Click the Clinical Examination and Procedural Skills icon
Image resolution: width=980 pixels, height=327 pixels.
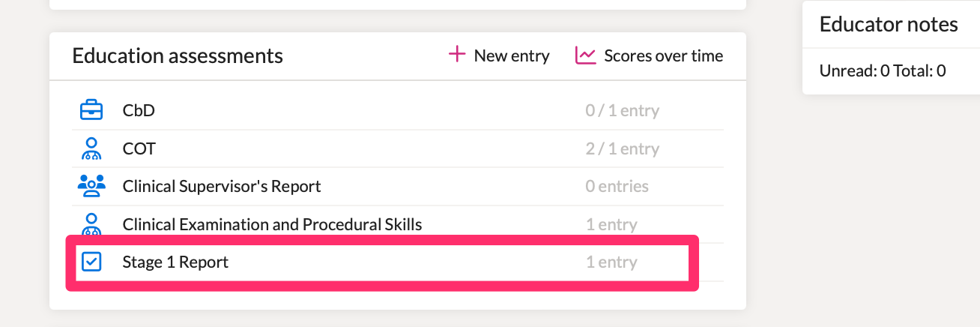(x=91, y=224)
